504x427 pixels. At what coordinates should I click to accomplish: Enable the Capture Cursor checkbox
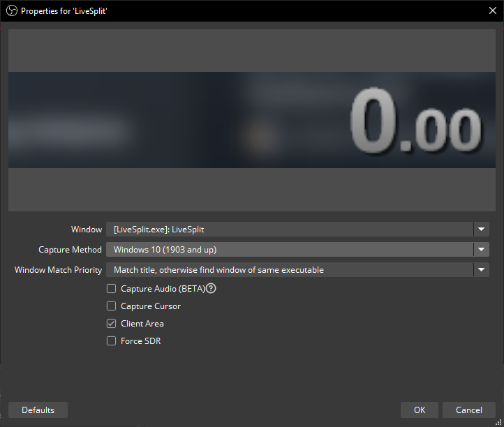(x=111, y=306)
